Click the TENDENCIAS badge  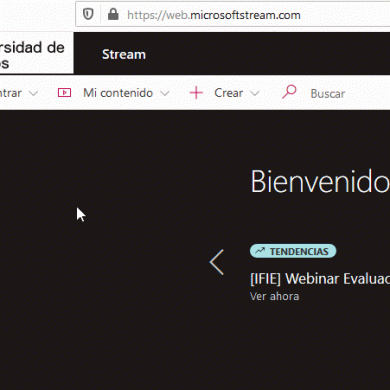click(293, 251)
